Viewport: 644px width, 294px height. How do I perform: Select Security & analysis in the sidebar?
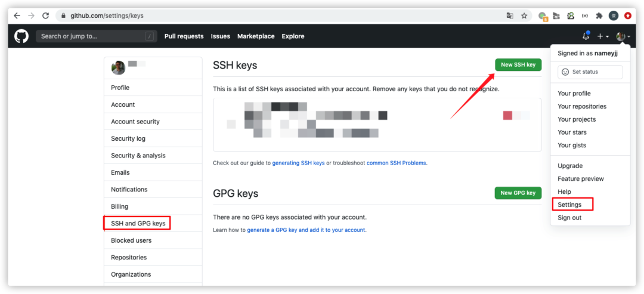pos(153,156)
